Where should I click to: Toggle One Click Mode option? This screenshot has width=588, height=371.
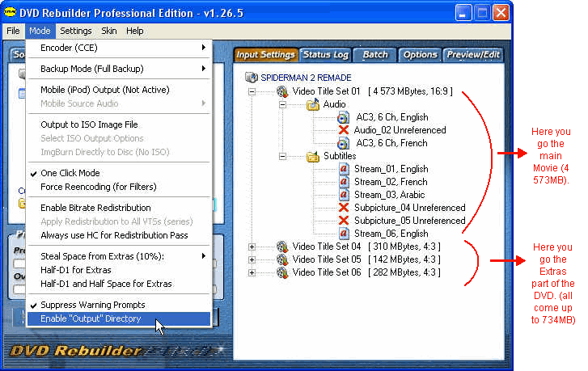pyautogui.click(x=119, y=173)
